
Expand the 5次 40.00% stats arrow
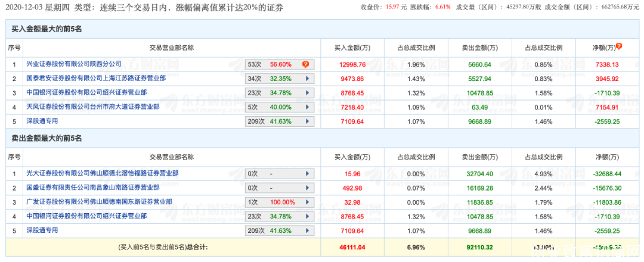(x=307, y=107)
